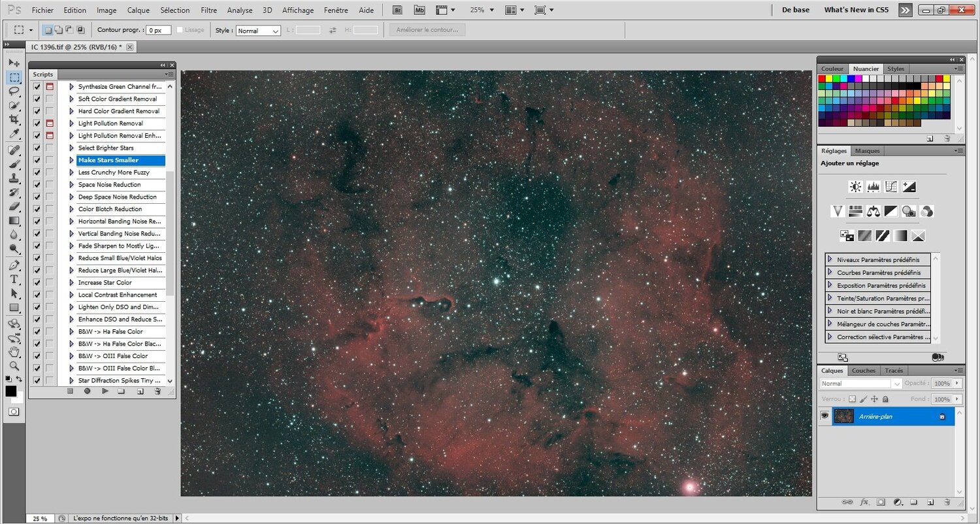Expand the Make Stars Smaller script
This screenshot has height=524, width=980.
point(71,160)
